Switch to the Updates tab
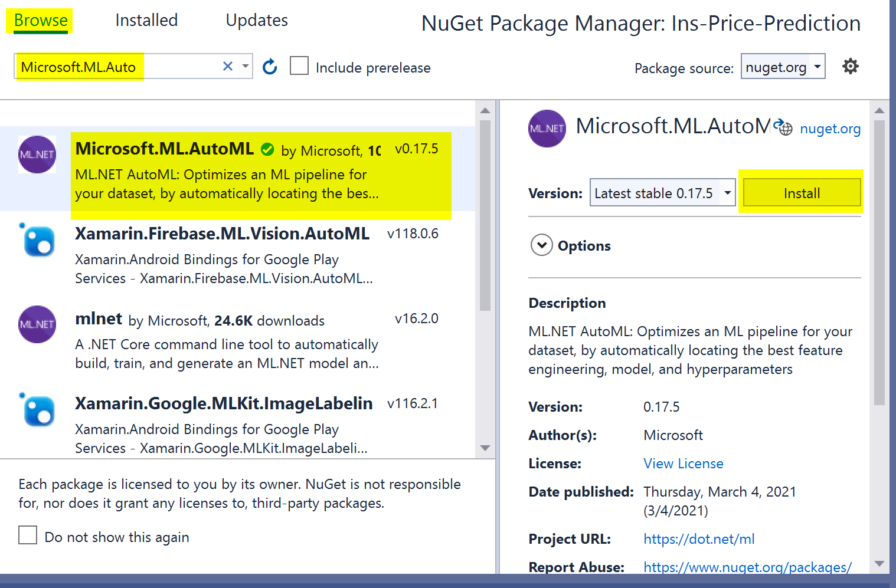This screenshot has width=896, height=588. click(x=257, y=20)
